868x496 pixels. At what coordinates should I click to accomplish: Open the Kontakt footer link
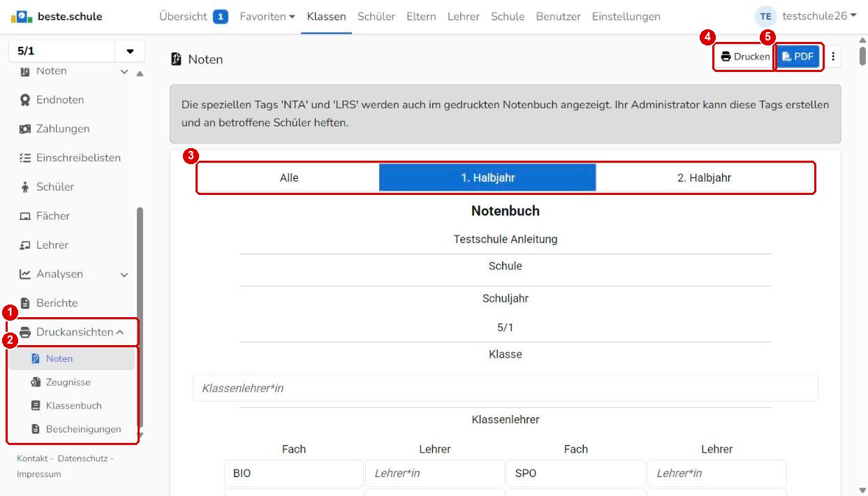pos(31,458)
